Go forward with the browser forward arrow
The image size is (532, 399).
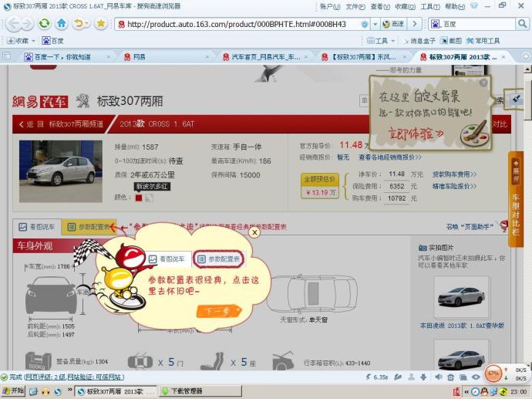[27, 24]
